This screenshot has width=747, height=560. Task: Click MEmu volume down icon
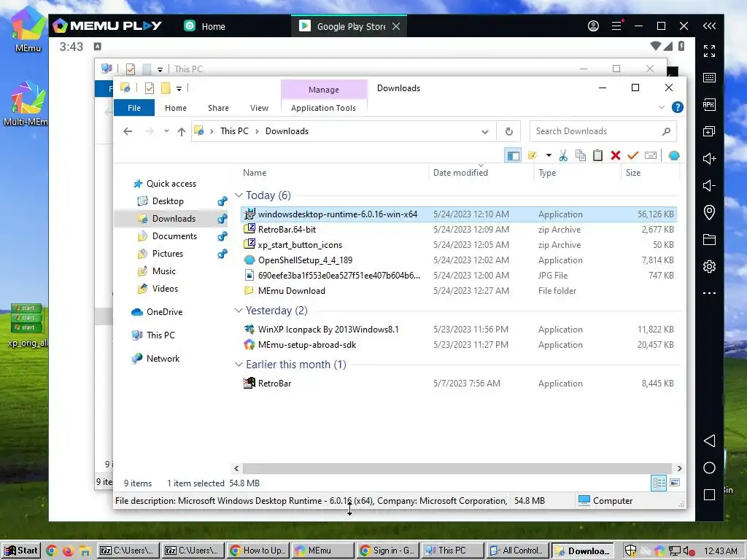709,186
